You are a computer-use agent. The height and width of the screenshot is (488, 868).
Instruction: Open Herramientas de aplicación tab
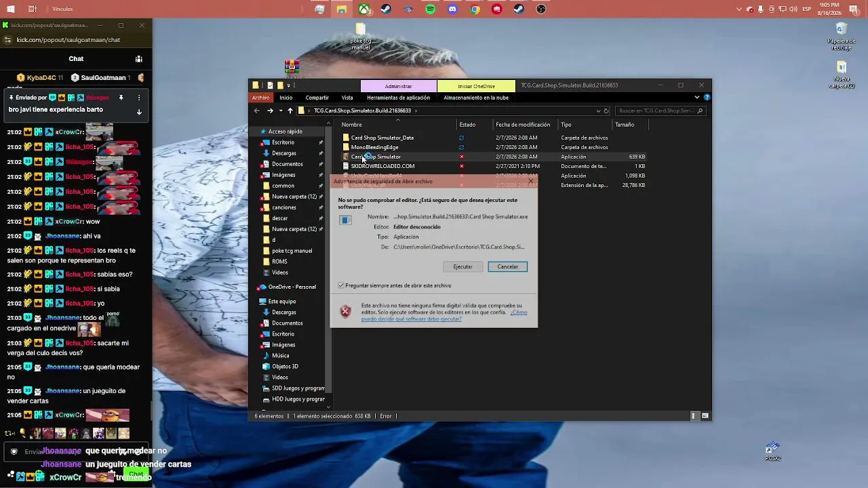398,98
